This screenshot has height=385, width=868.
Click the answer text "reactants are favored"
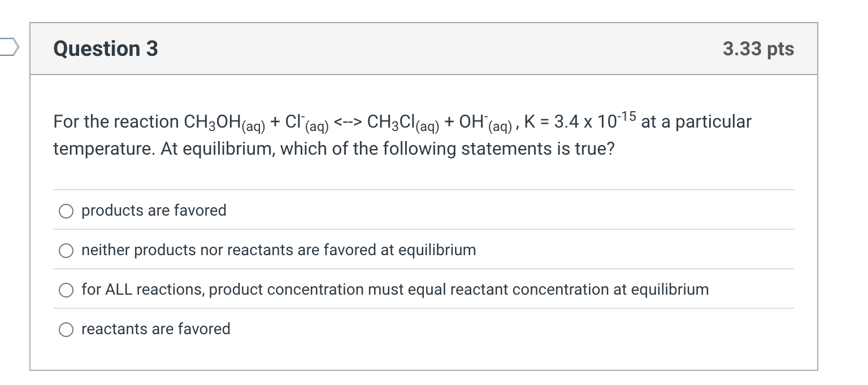[155, 329]
